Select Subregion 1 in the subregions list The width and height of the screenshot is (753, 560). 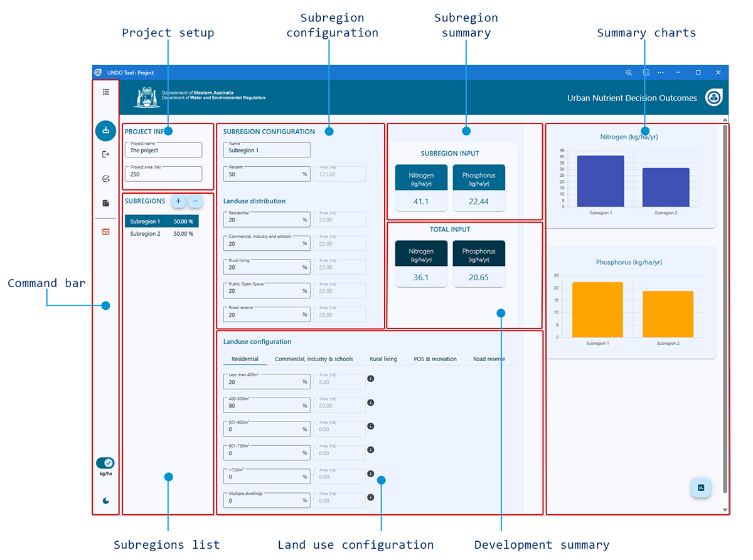pos(162,221)
